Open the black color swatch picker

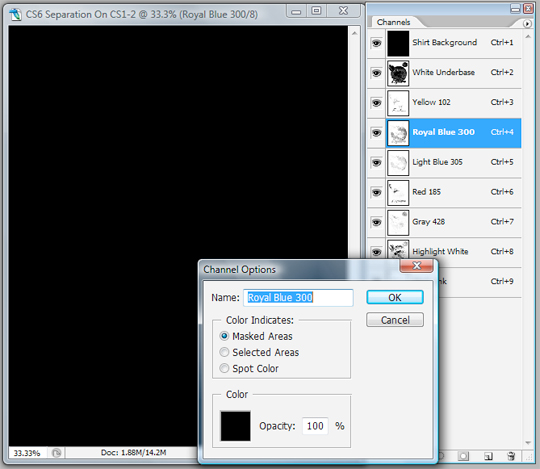tap(236, 426)
